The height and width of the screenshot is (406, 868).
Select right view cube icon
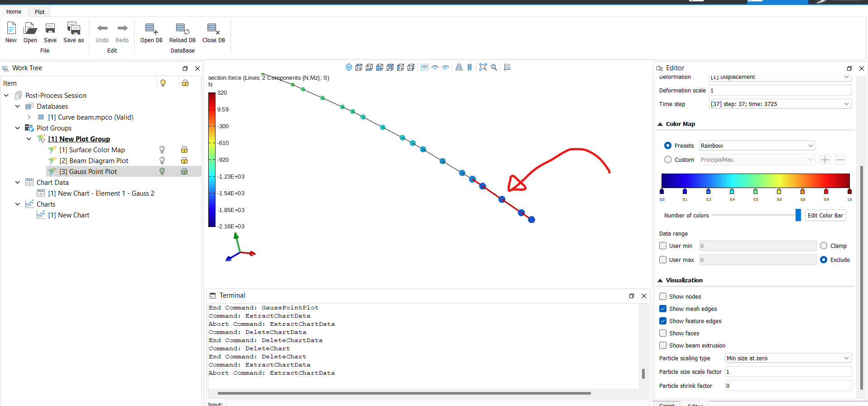(411, 67)
